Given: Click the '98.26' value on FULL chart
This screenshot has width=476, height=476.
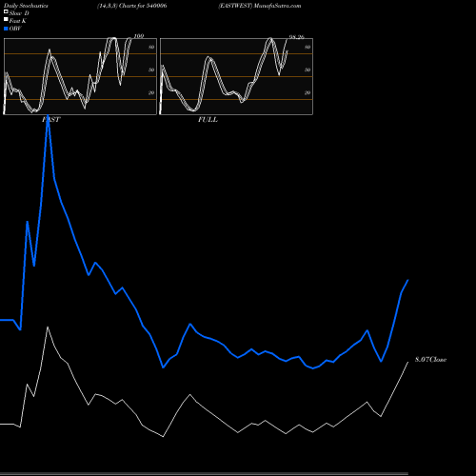Looking at the screenshot, I should tap(296, 37).
